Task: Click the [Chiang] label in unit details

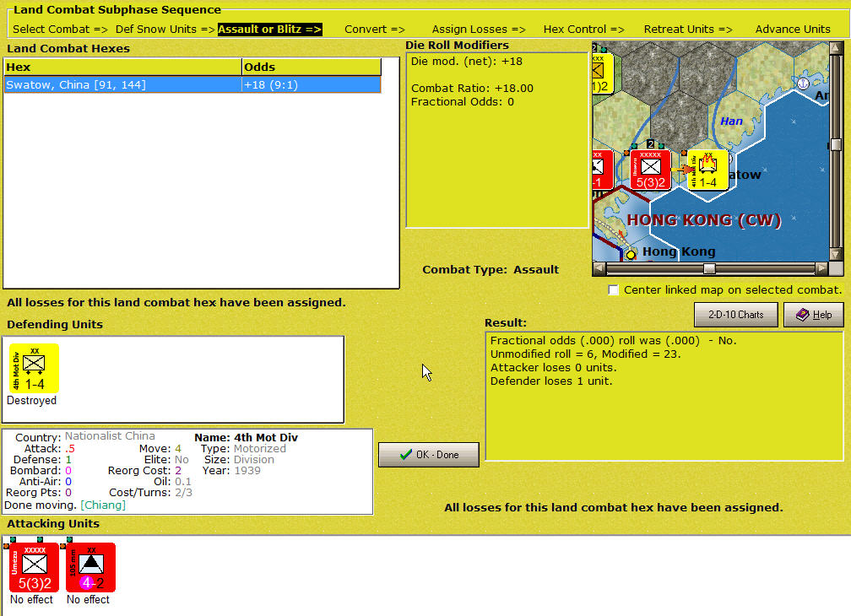Action: 103,505
